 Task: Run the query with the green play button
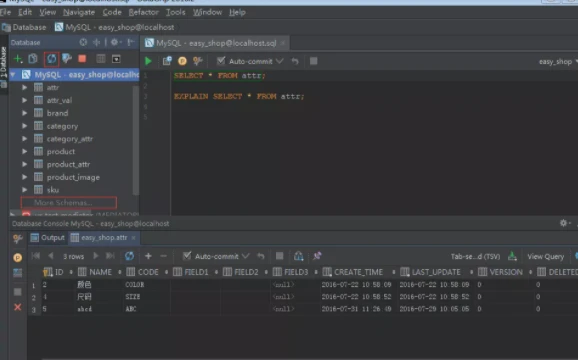pyautogui.click(x=148, y=61)
